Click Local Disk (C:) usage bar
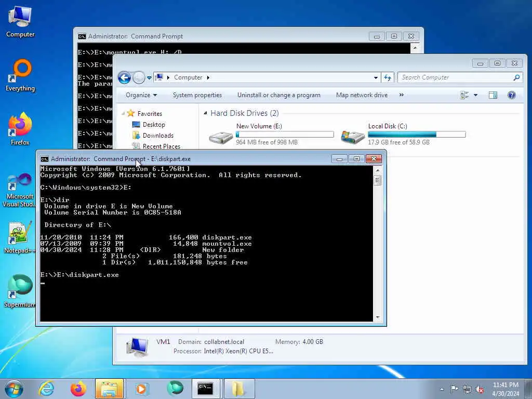Screen dimensions: 532x399 417,135
